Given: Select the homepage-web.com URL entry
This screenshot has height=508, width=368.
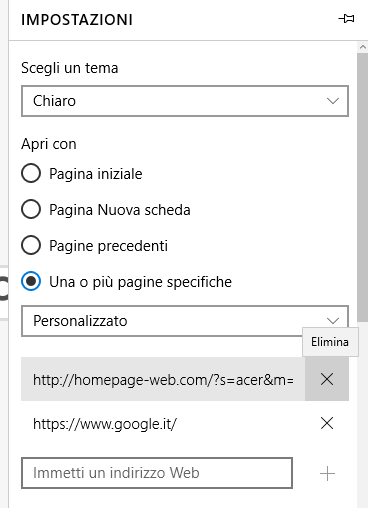Looking at the screenshot, I should [x=163, y=379].
